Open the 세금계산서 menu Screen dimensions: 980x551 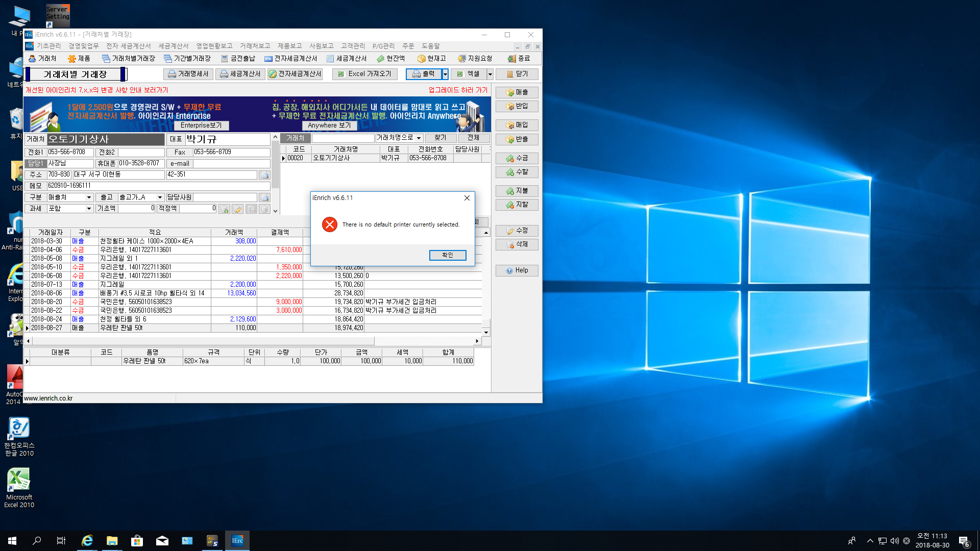tap(173, 46)
